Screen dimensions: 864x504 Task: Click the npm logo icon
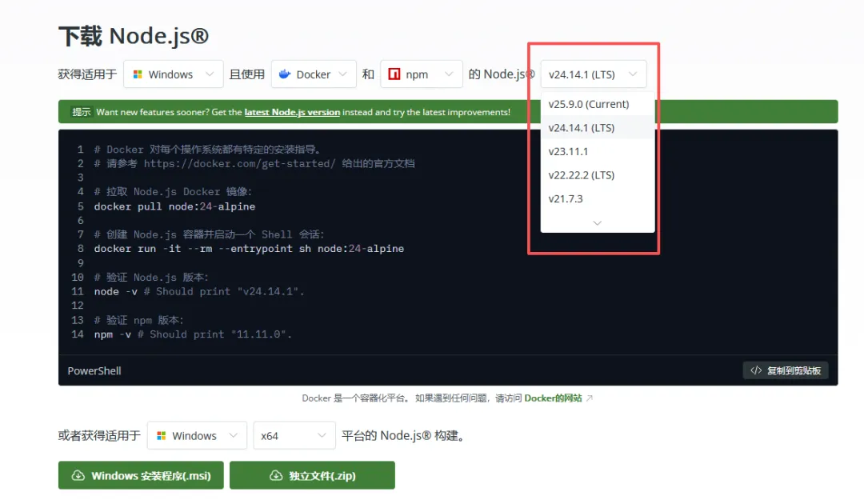394,74
